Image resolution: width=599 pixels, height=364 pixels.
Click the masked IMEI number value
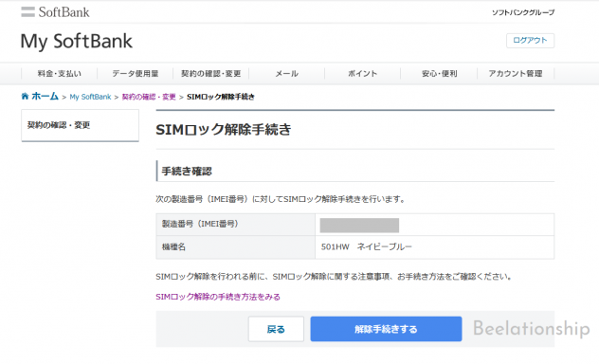pyautogui.click(x=359, y=226)
